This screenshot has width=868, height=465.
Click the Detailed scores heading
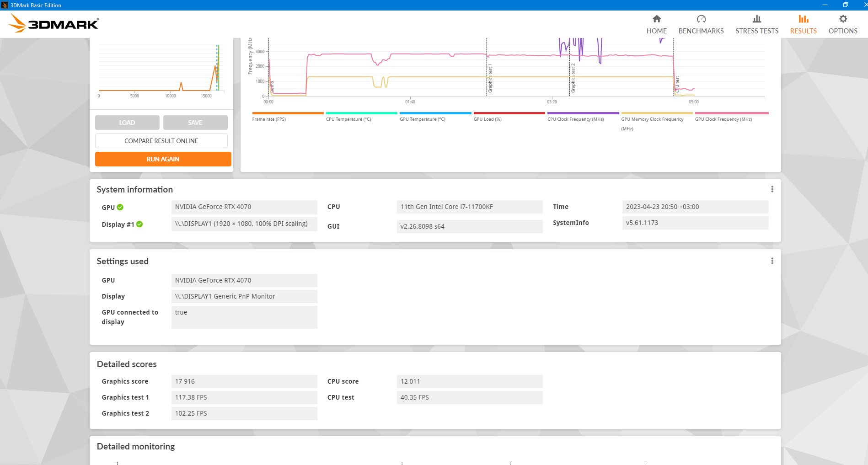click(127, 364)
